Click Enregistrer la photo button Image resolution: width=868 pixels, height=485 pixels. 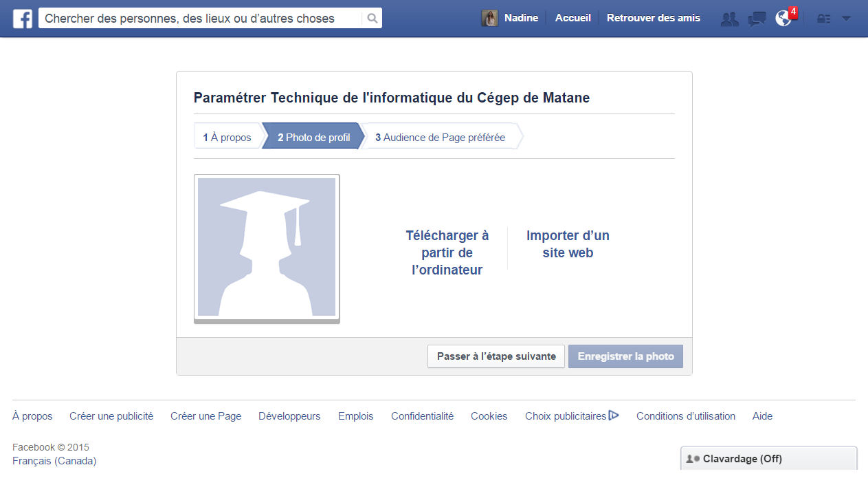click(x=626, y=356)
